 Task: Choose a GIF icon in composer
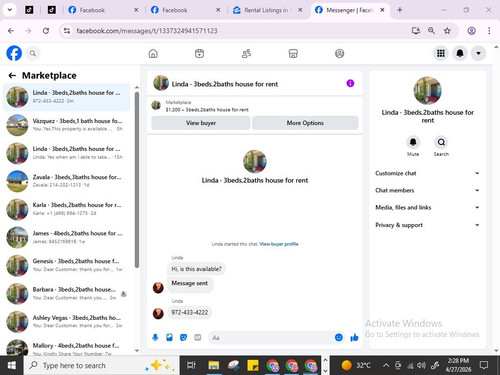(x=198, y=338)
